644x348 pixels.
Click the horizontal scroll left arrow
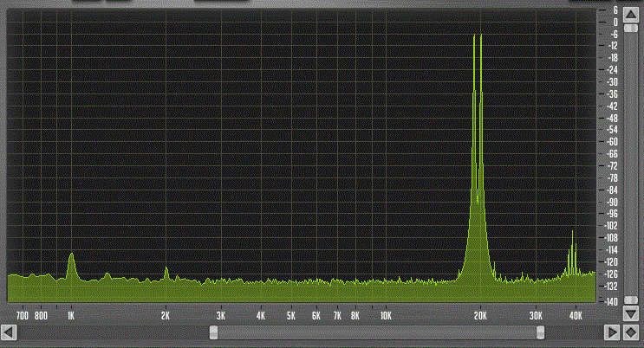click(9, 332)
